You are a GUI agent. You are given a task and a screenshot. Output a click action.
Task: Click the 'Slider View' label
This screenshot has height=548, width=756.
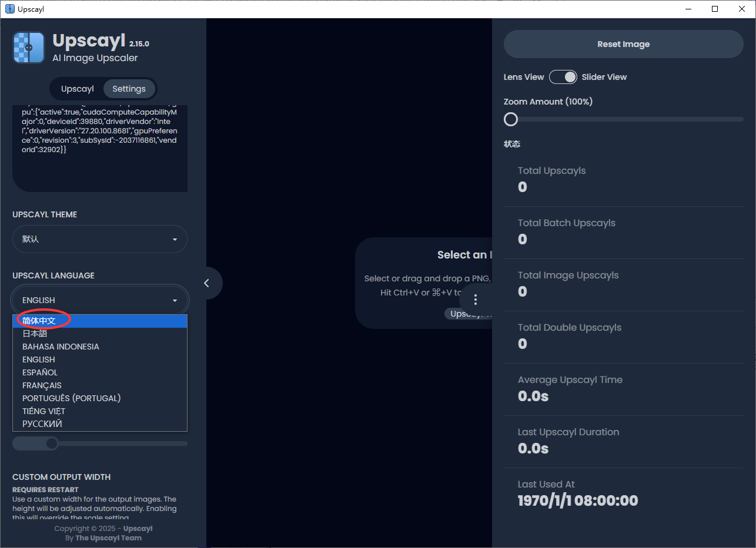[x=604, y=77]
